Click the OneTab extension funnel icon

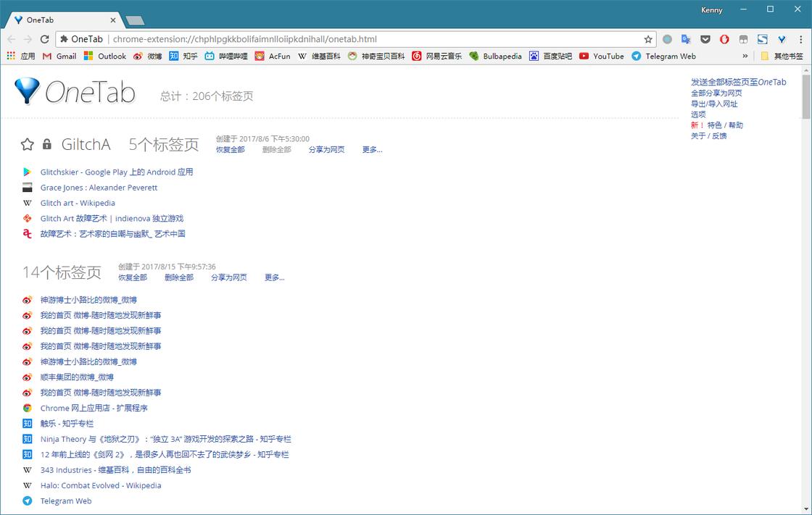pyautogui.click(x=782, y=39)
